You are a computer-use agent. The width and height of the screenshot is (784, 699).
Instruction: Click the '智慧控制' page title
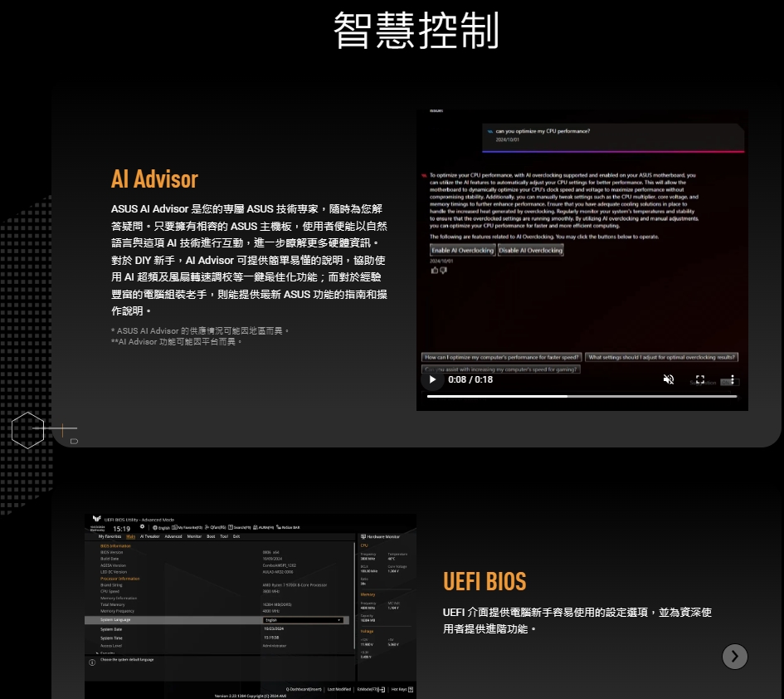[416, 30]
